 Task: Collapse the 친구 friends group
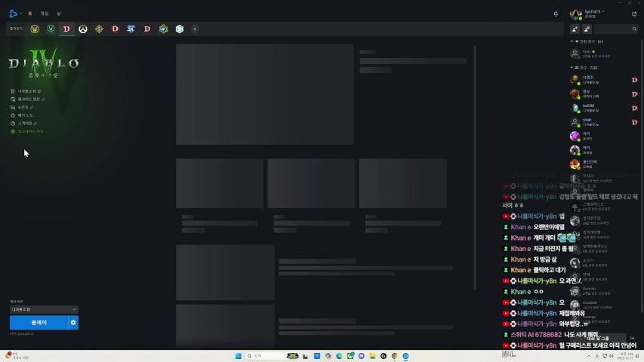(x=572, y=67)
